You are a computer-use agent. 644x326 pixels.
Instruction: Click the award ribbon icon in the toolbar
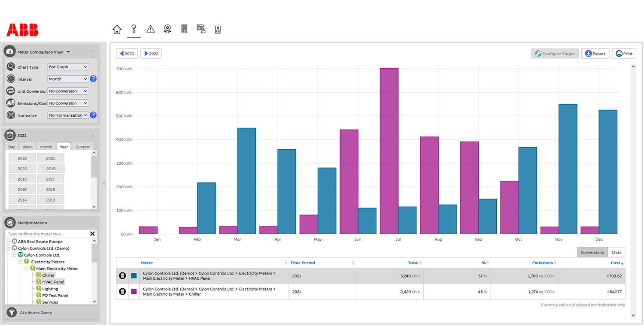tap(167, 29)
